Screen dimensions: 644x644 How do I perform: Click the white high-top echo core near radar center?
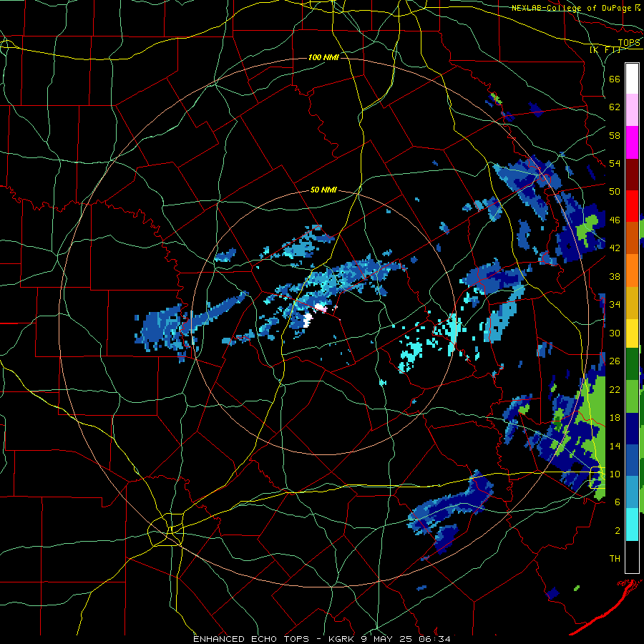308,319
